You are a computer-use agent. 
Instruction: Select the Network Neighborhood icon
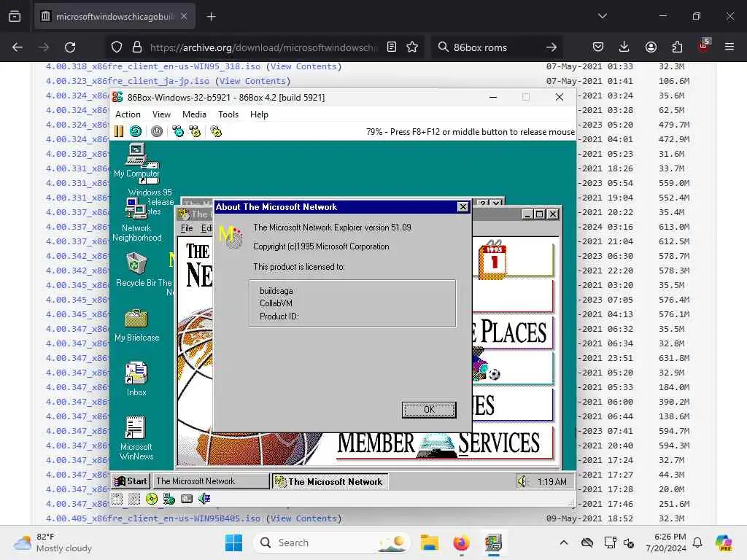click(136, 220)
